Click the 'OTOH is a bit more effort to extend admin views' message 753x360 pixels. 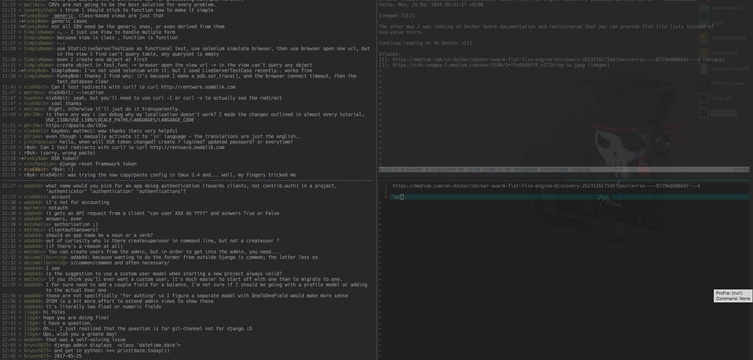click(130, 301)
